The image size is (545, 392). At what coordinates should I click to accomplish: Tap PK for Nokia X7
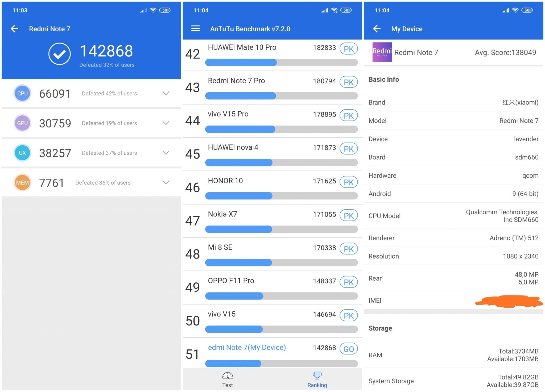pyautogui.click(x=349, y=216)
